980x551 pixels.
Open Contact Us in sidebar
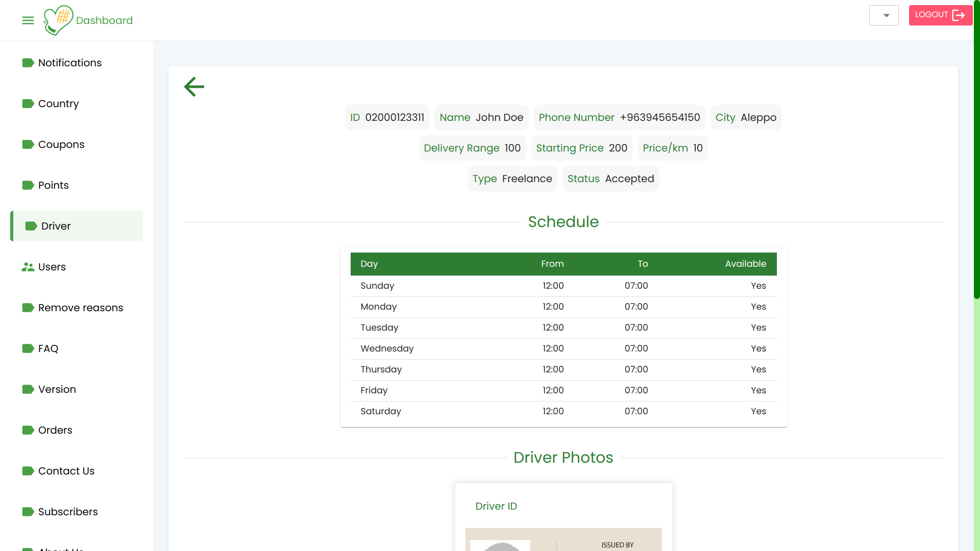pos(77,471)
